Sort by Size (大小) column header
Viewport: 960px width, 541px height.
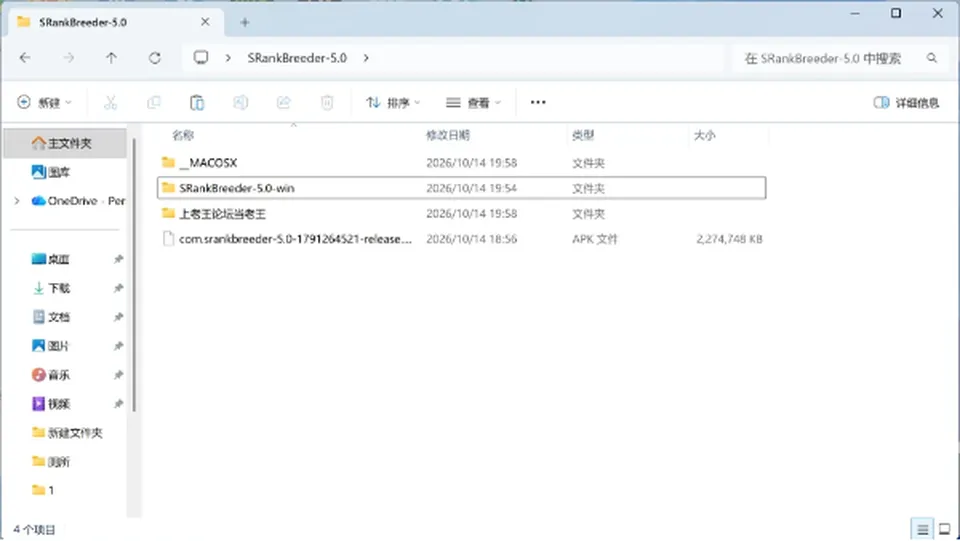[704, 135]
